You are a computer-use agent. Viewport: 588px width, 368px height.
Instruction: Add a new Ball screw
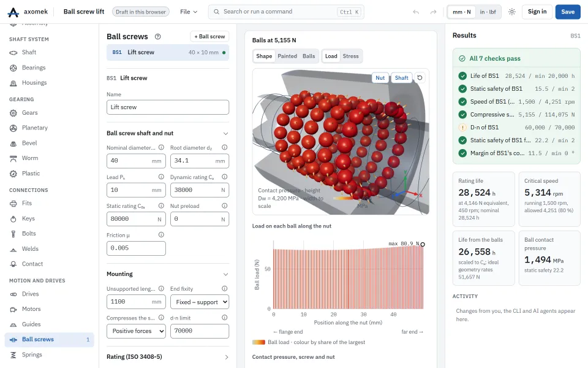[x=209, y=36]
